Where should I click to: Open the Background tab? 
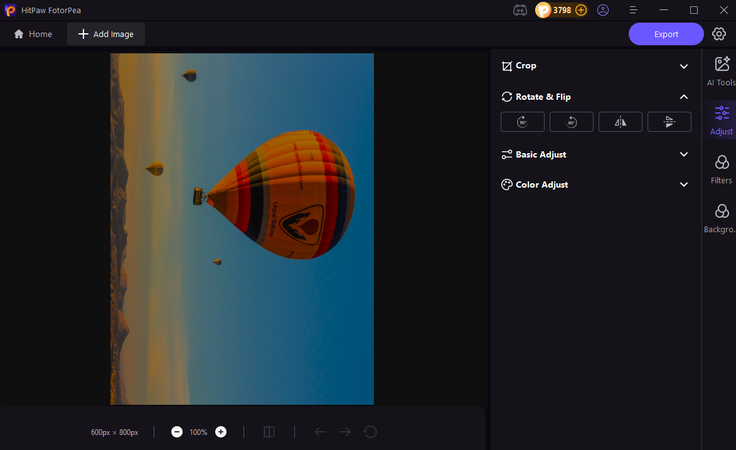[x=721, y=218]
